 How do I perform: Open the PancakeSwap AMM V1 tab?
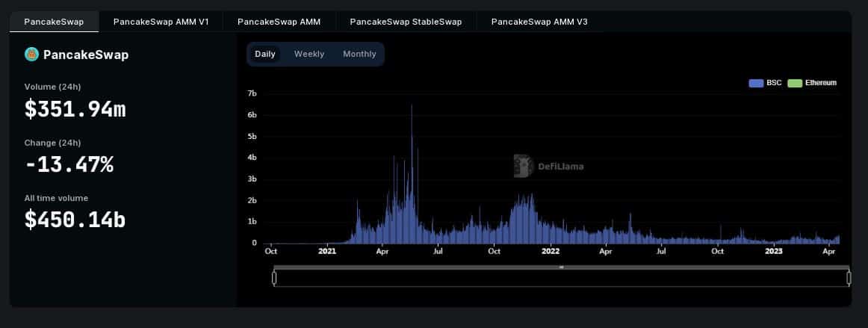(x=161, y=22)
